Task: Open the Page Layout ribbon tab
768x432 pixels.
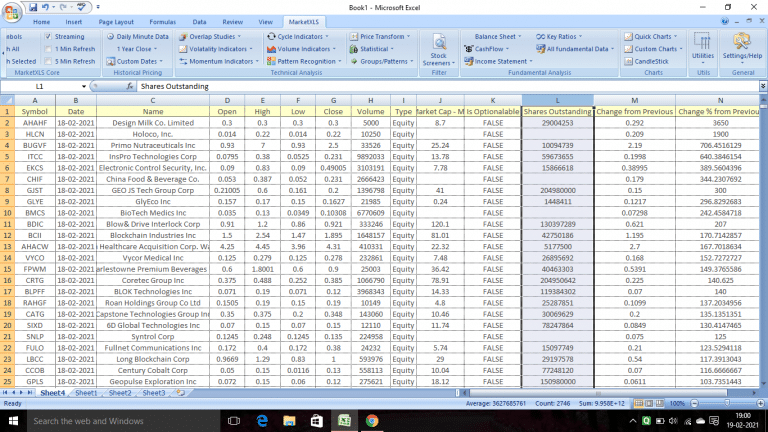Action: tap(116, 22)
